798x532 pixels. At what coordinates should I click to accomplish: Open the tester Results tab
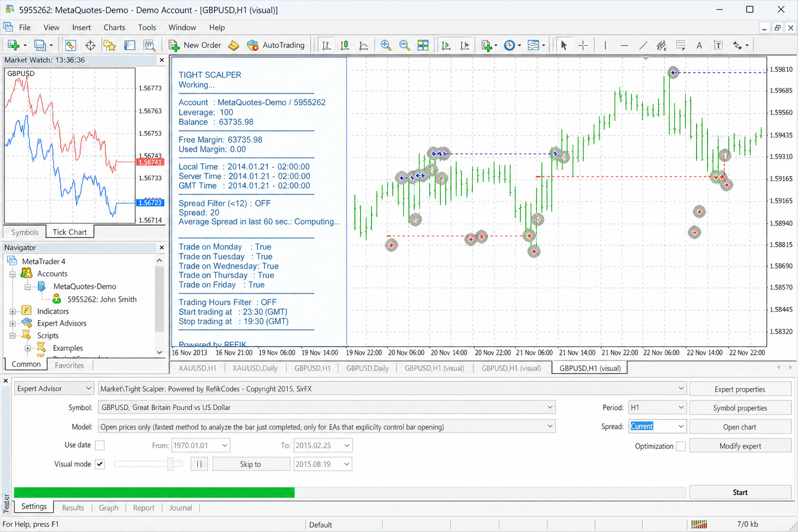point(73,508)
